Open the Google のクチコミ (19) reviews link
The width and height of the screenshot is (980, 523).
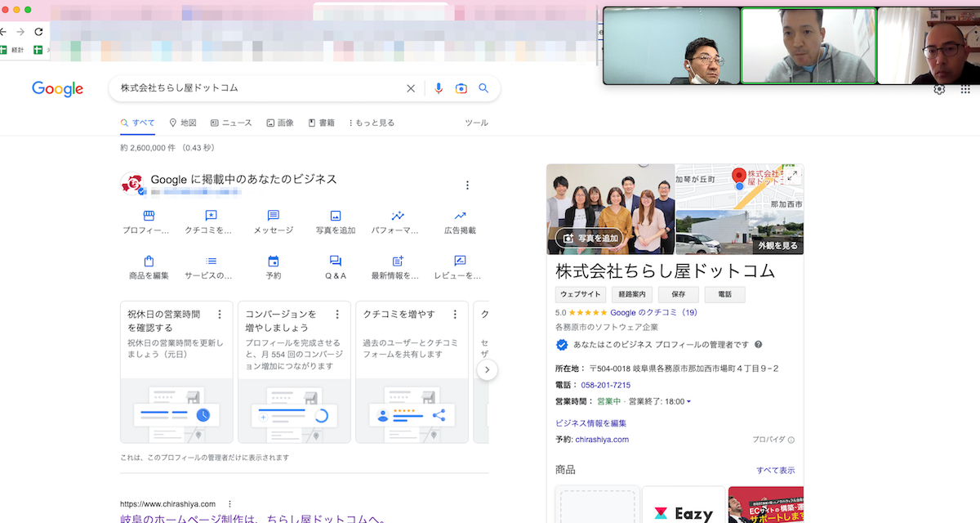(654, 312)
